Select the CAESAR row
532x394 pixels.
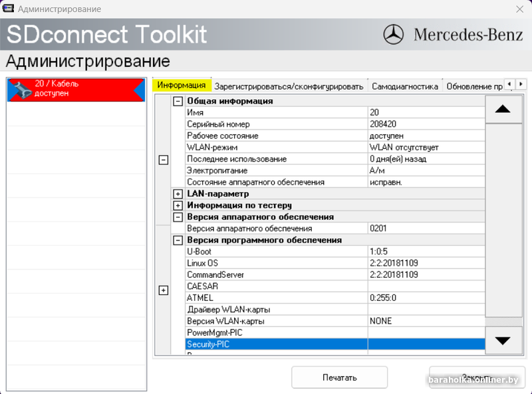click(335, 286)
